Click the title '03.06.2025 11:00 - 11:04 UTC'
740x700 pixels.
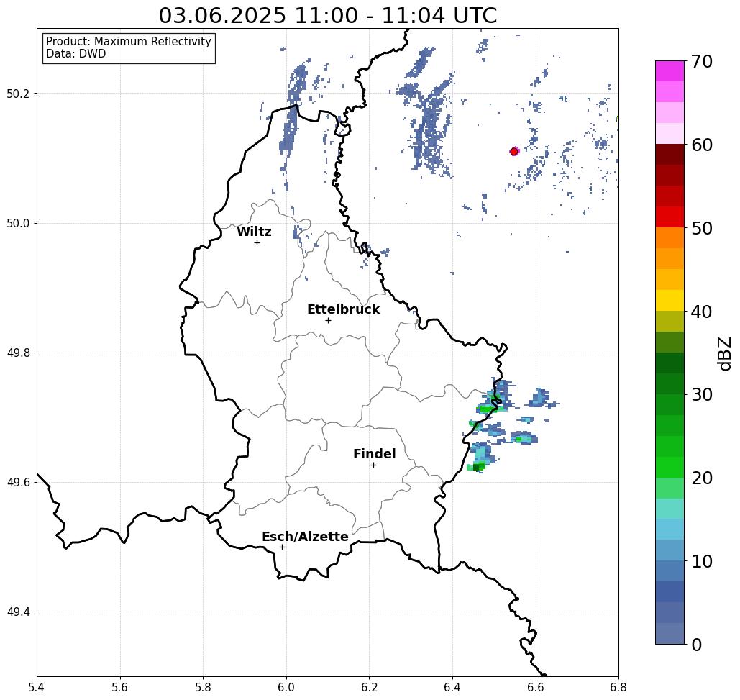[x=327, y=15]
